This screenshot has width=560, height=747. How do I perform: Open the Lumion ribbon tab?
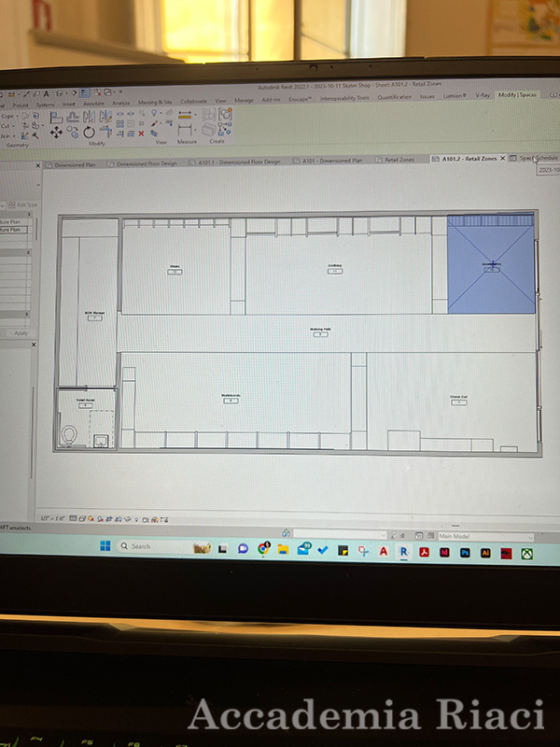pos(455,96)
